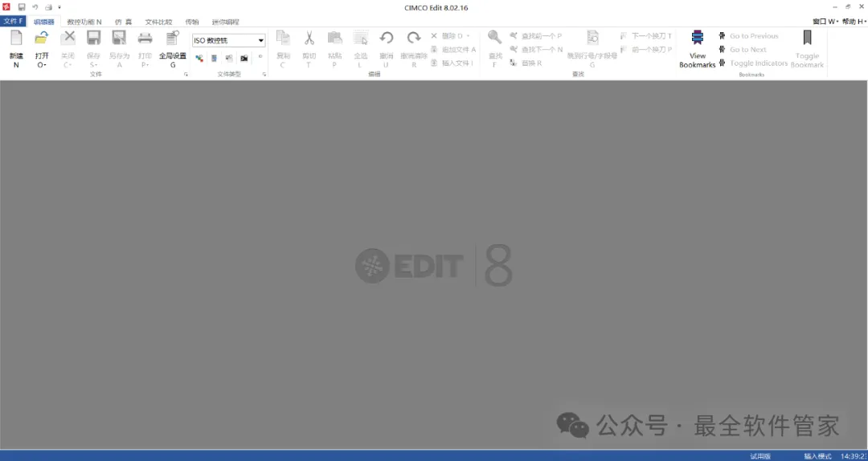This screenshot has height=461, width=868.
Task: Click the black camera-like file type icon
Action: pos(244,58)
